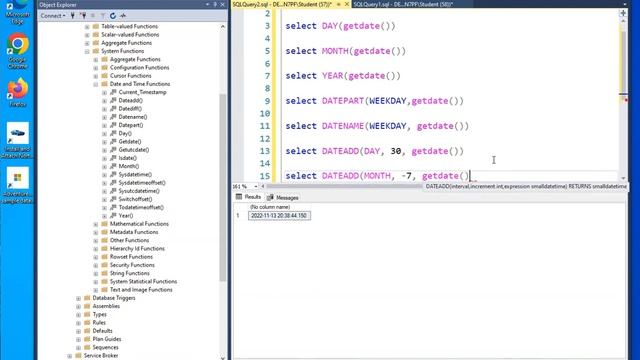The image size is (640, 360).
Task: Click the DATENAME keyword on line 11
Action: [342, 126]
